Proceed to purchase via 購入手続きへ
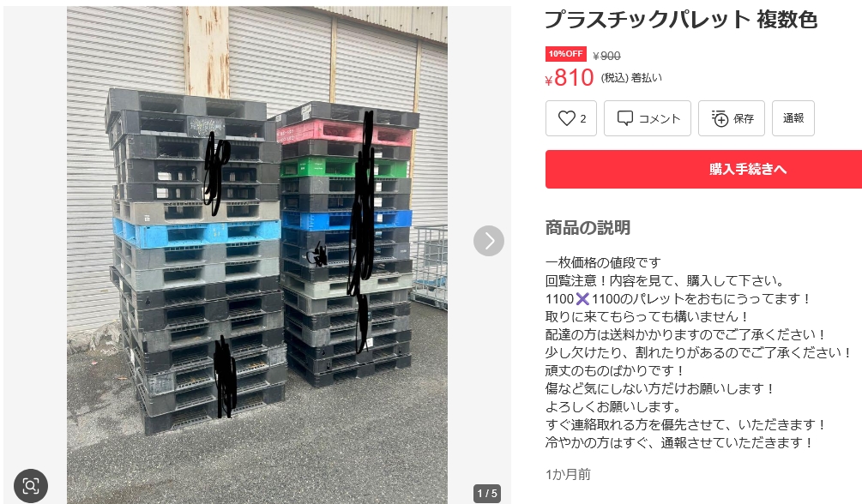 click(703, 169)
